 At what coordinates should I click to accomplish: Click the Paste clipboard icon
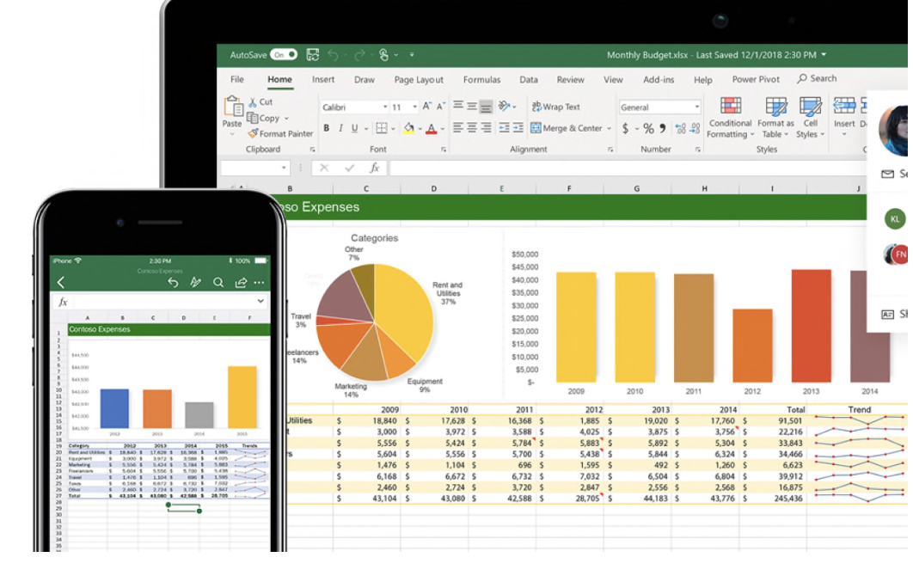233,107
